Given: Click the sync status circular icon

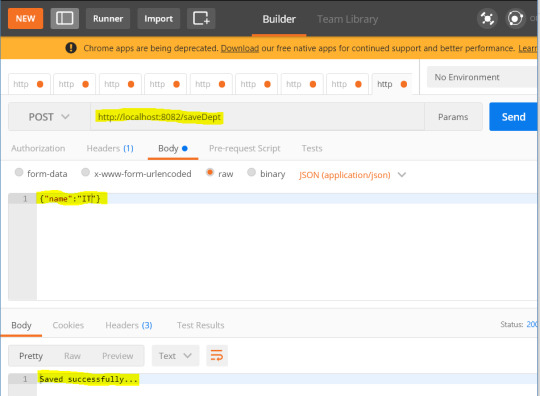Looking at the screenshot, I should pyautogui.click(x=515, y=19).
